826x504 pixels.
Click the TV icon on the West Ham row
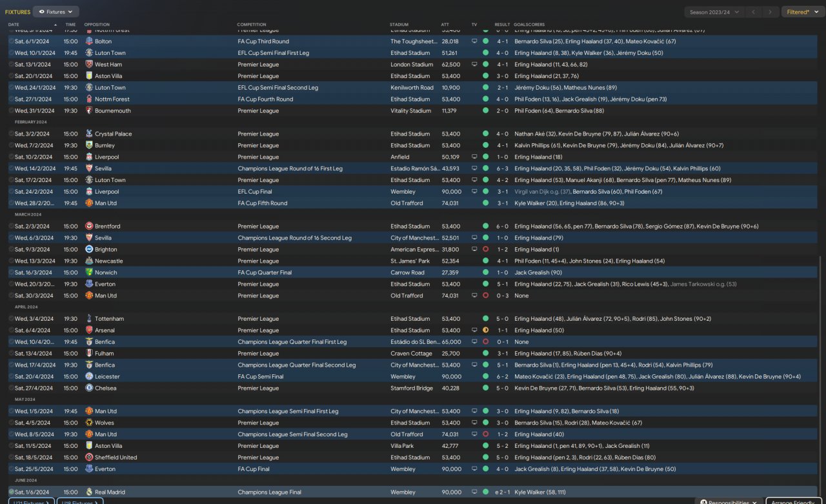[x=474, y=65]
